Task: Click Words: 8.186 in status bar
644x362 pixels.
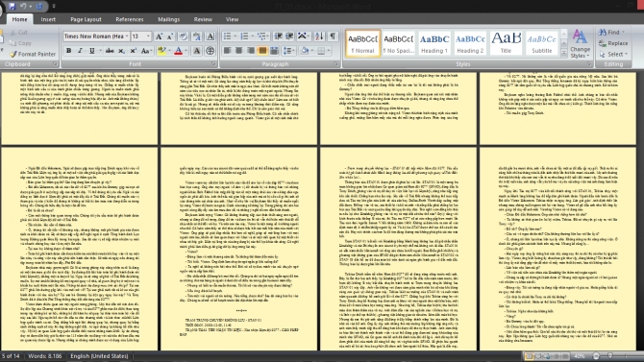Action: tap(45, 356)
